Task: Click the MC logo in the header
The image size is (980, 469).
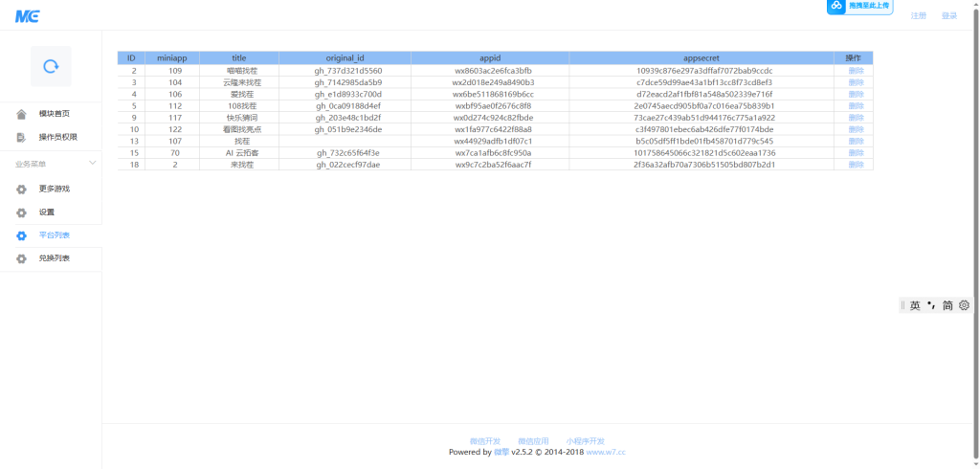Action: click(27, 15)
